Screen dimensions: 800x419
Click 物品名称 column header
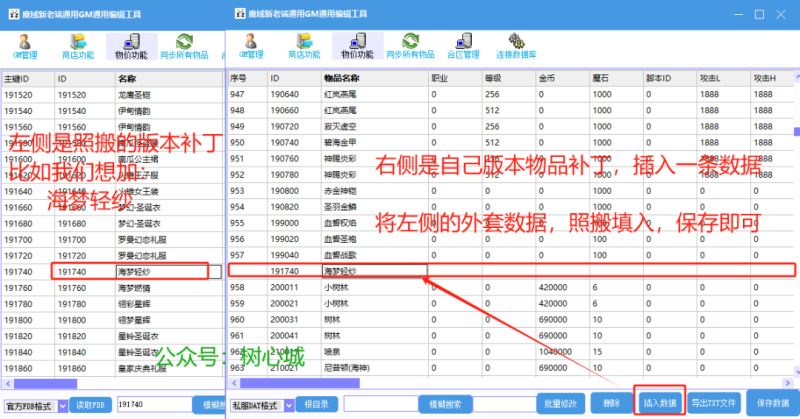375,78
